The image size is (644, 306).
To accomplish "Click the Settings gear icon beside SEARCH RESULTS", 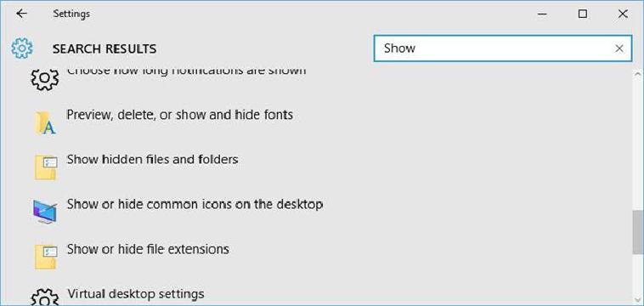I will [x=22, y=48].
